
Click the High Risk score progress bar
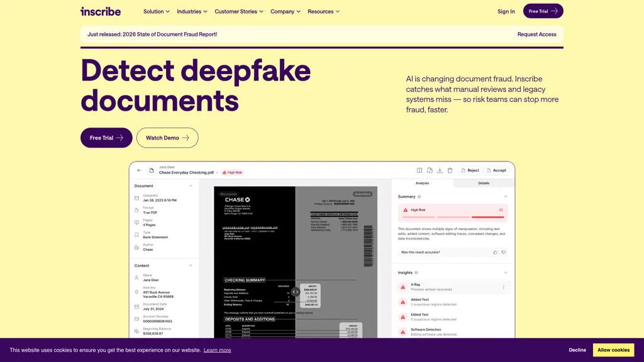point(453,217)
